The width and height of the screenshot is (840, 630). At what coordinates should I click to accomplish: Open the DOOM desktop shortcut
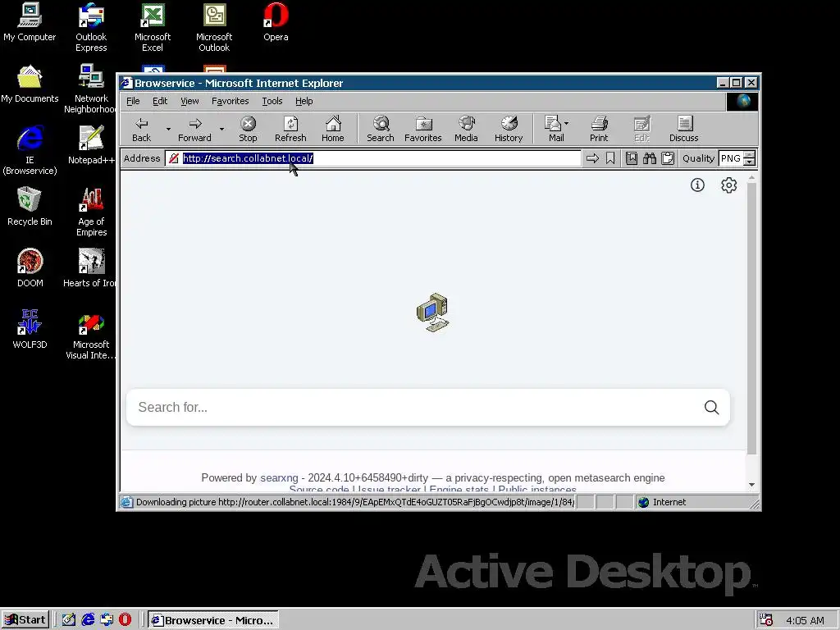coord(30,268)
